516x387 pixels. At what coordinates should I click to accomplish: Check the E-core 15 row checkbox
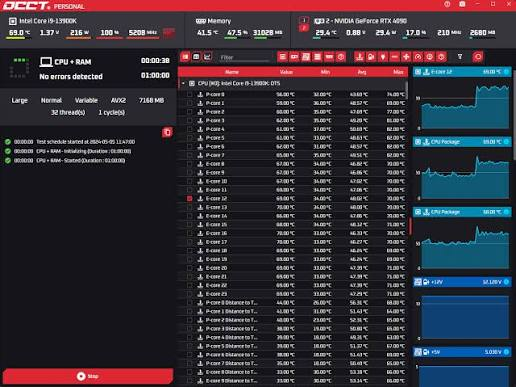pos(190,225)
